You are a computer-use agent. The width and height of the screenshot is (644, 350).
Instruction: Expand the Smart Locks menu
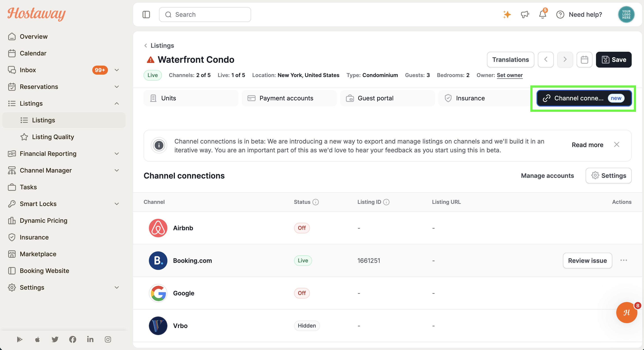click(117, 204)
